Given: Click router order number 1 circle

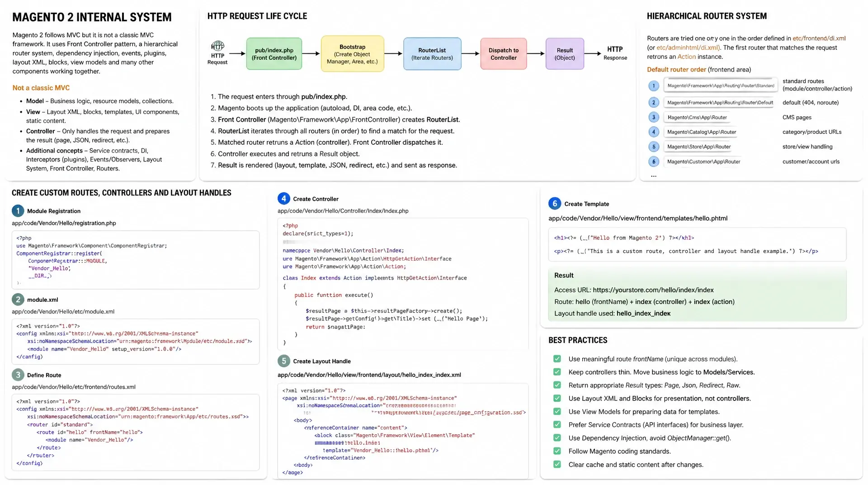Looking at the screenshot, I should coord(653,86).
